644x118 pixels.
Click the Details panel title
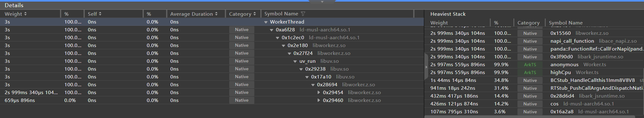coord(14,5)
